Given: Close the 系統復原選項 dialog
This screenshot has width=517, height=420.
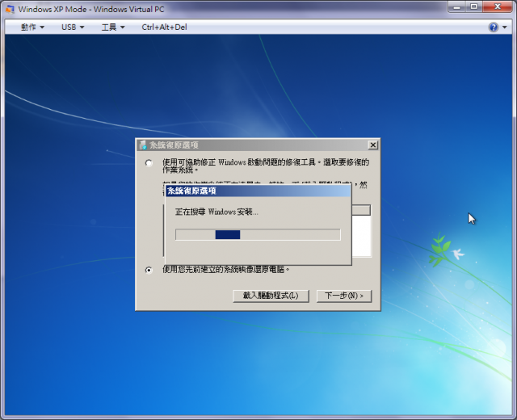Looking at the screenshot, I should (373, 145).
